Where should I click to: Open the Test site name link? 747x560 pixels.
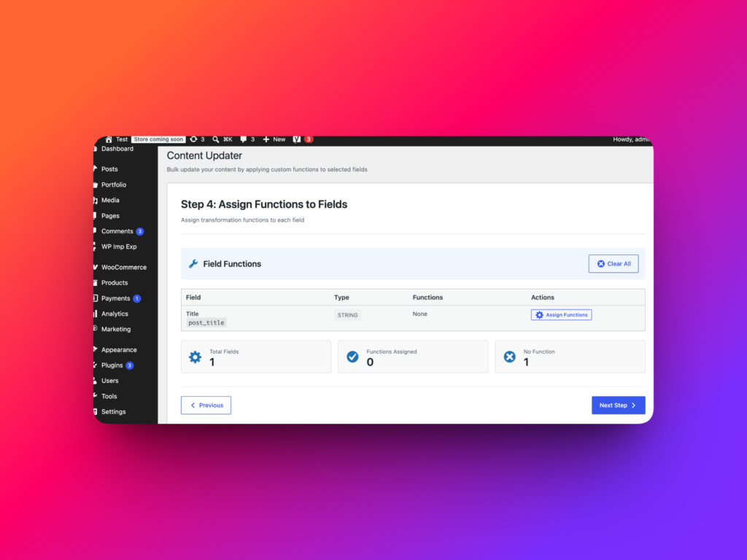[122, 139]
